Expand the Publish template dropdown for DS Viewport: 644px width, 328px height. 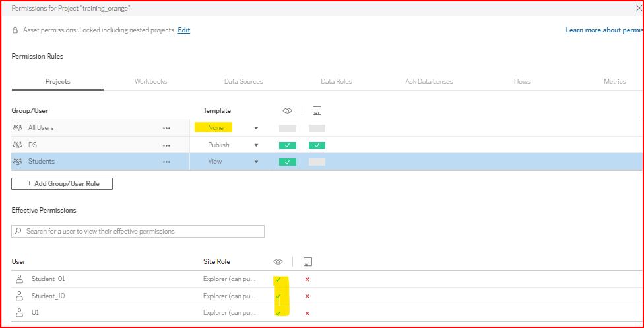pyautogui.click(x=256, y=145)
